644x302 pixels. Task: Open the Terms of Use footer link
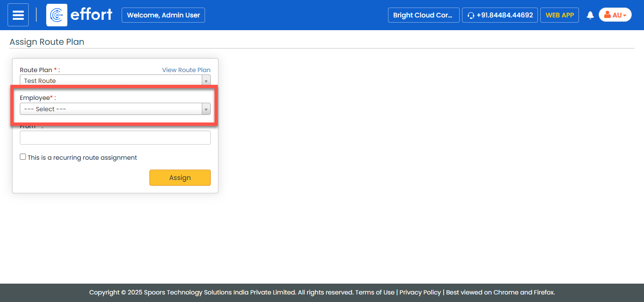click(374, 293)
